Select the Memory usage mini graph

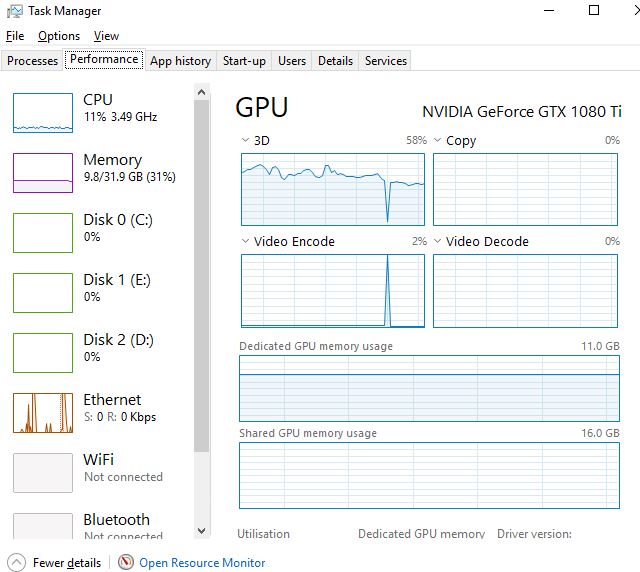pos(43,173)
